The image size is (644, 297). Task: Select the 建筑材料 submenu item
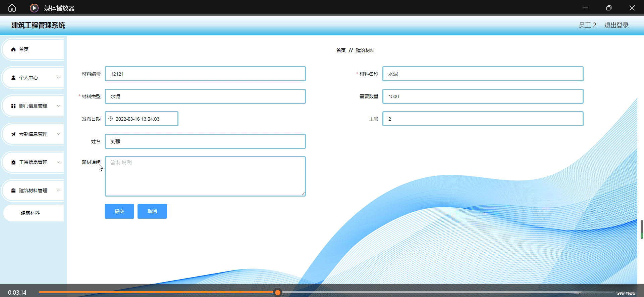34,213
